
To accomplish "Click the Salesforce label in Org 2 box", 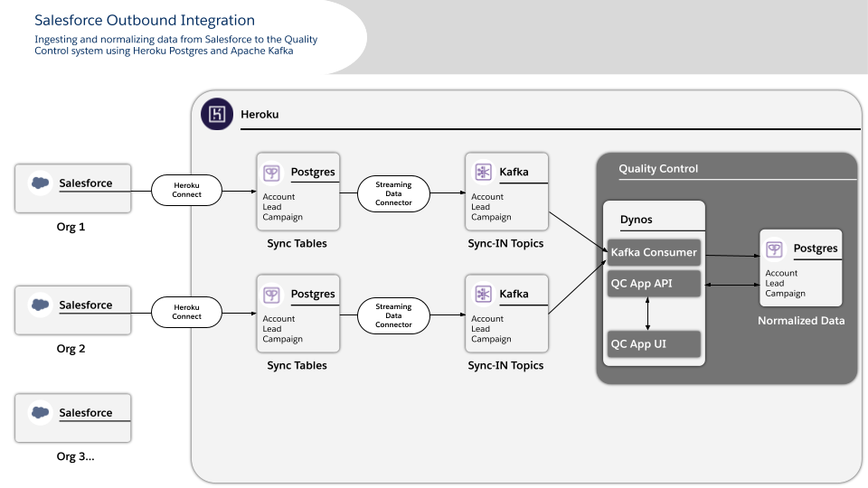I will click(x=86, y=305).
